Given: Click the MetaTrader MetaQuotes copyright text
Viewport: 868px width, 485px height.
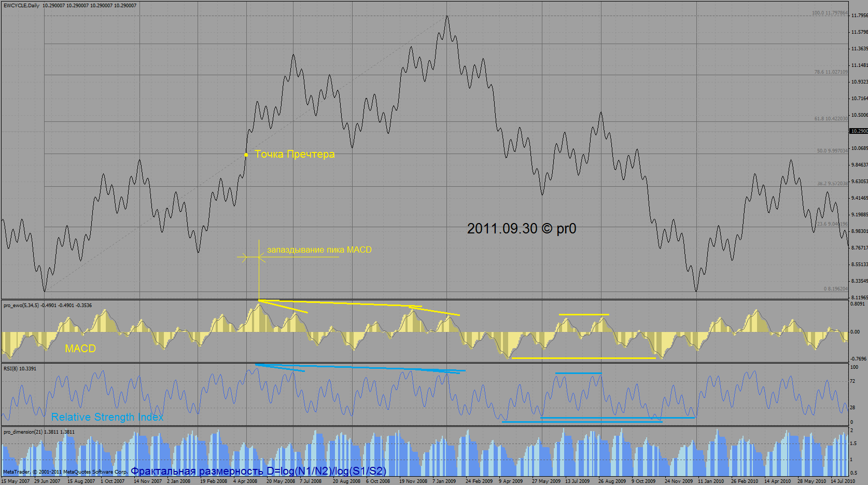Looking at the screenshot, I should [x=65, y=472].
